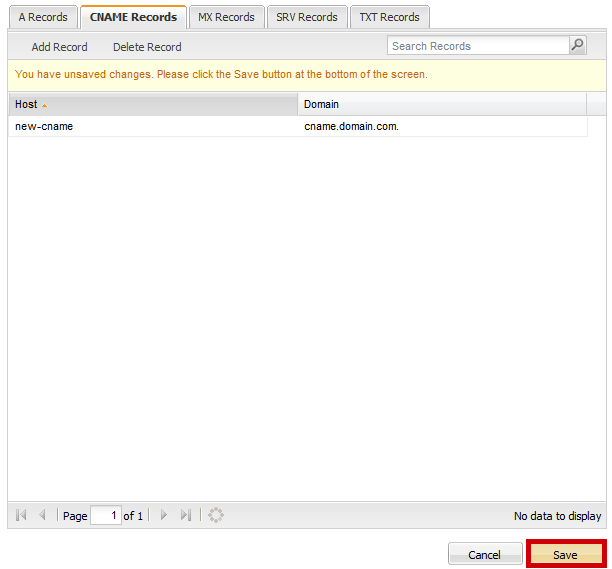Screen dimensions: 612x569
Task: Refresh the records grid
Action: tap(216, 516)
